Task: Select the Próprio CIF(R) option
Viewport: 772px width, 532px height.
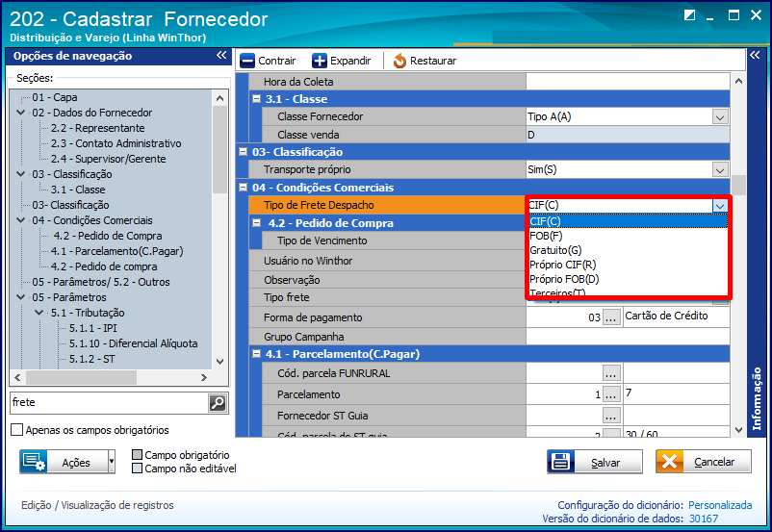Action: [x=628, y=265]
